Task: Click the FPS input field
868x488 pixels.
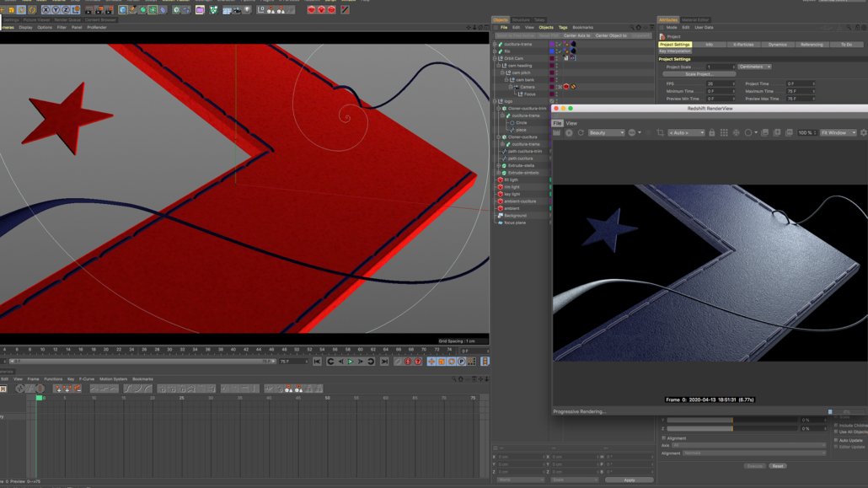Action: click(x=721, y=83)
